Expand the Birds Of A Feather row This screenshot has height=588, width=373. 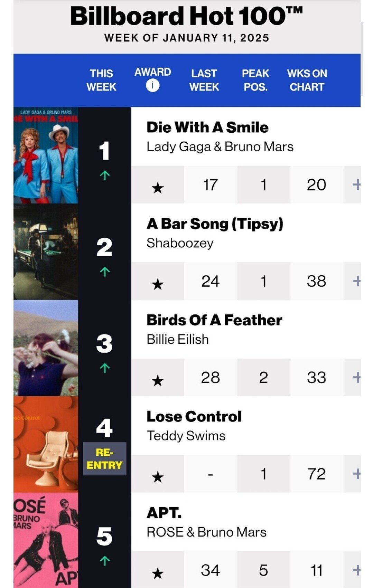pyautogui.click(x=356, y=378)
